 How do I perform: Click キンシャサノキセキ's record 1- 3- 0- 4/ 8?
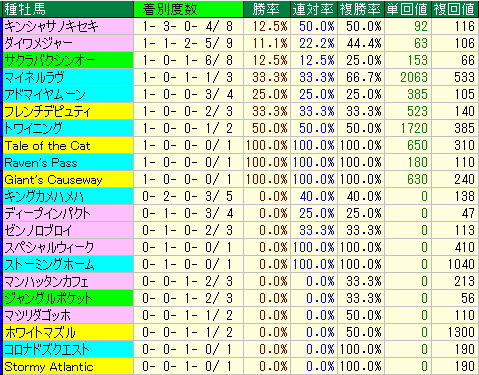[x=188, y=26]
